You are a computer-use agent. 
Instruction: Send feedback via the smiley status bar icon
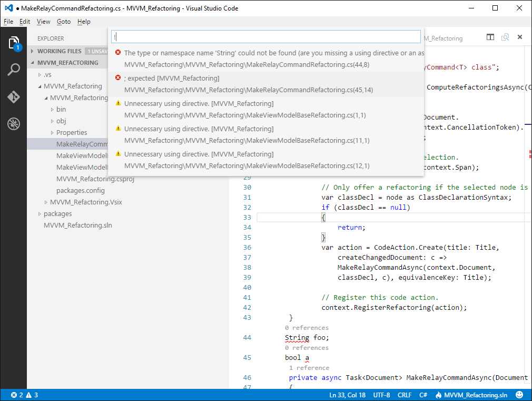point(519,394)
